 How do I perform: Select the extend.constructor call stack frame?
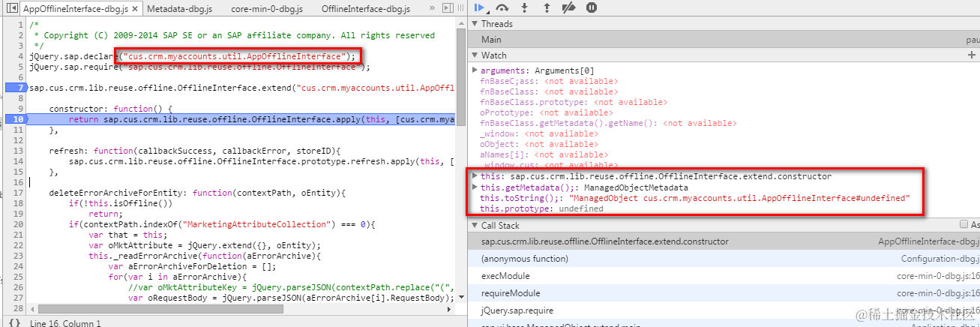tap(724, 241)
